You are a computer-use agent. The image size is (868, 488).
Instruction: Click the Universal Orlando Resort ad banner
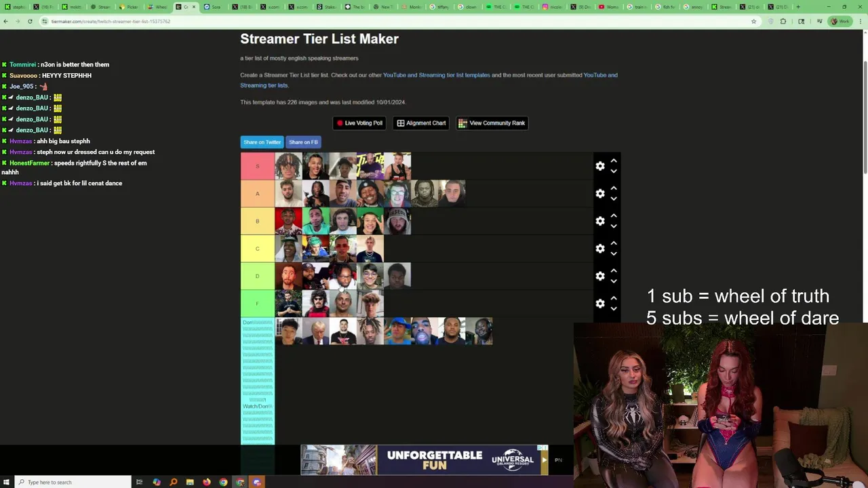[425, 460]
